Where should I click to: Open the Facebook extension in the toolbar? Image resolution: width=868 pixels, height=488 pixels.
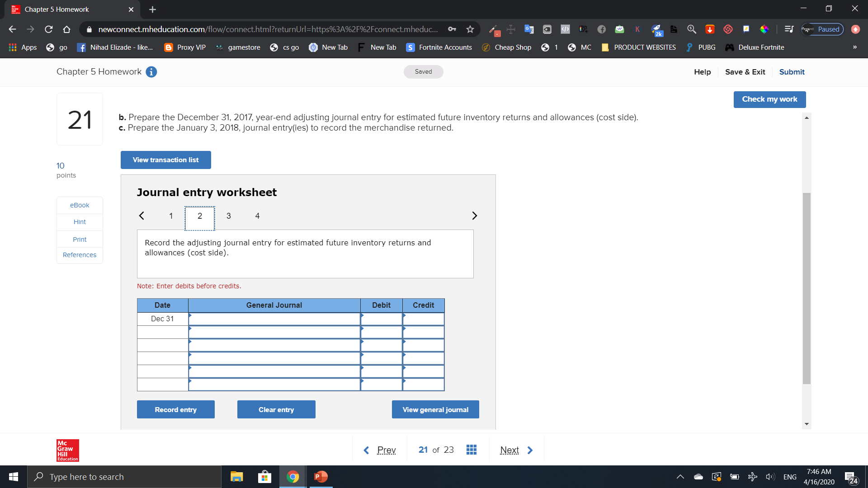tap(602, 29)
